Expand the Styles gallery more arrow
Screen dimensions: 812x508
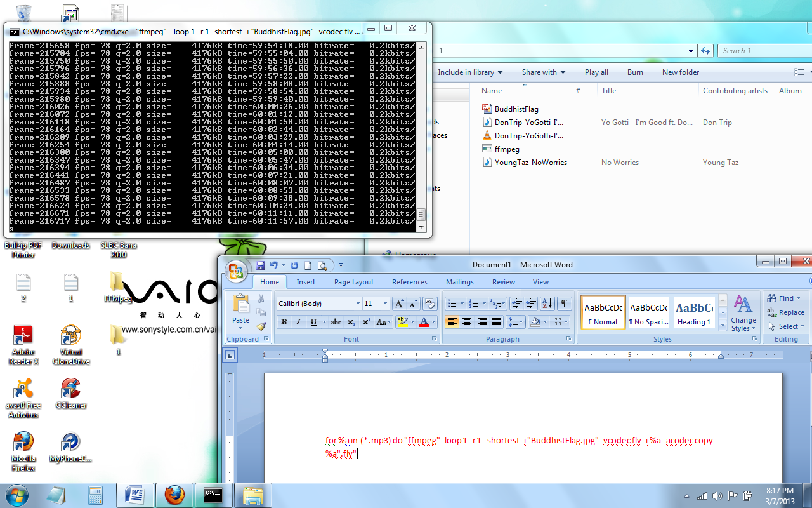click(x=723, y=324)
